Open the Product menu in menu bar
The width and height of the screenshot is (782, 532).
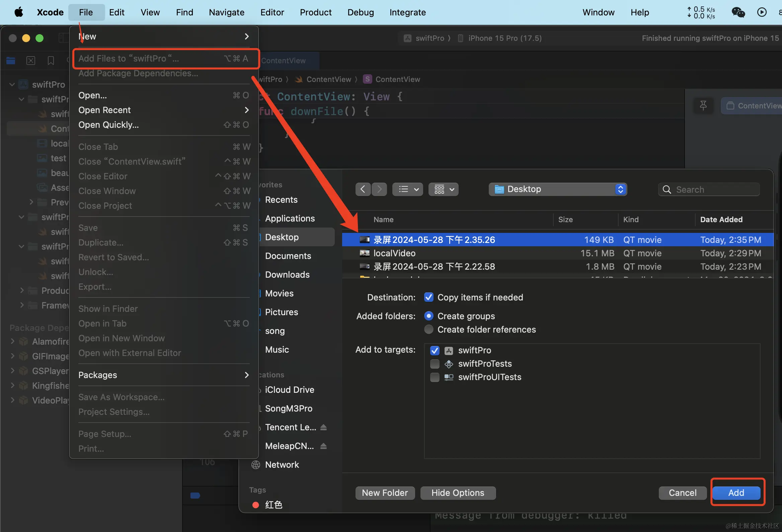tap(315, 12)
